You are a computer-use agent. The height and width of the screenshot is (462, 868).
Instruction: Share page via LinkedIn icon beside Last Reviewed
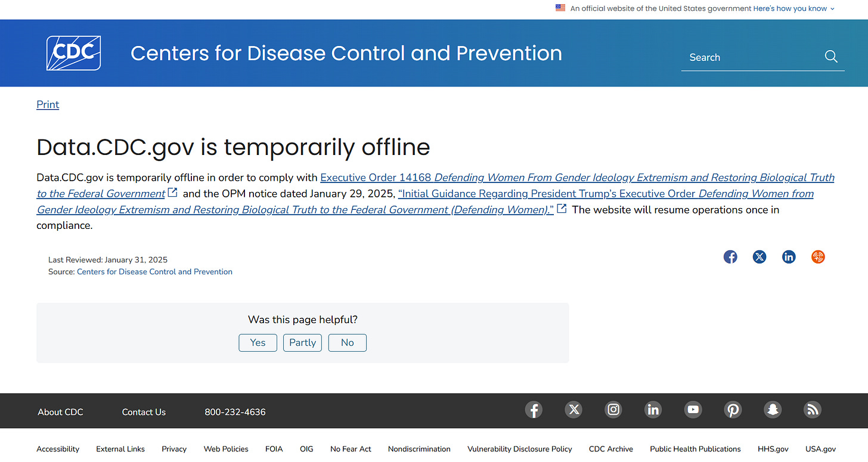[789, 257]
